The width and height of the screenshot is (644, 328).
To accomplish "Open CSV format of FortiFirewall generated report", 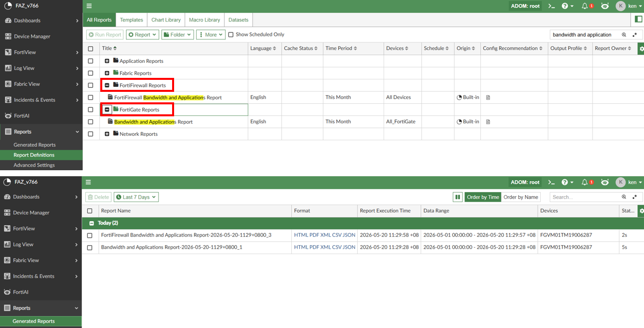I will 337,235.
